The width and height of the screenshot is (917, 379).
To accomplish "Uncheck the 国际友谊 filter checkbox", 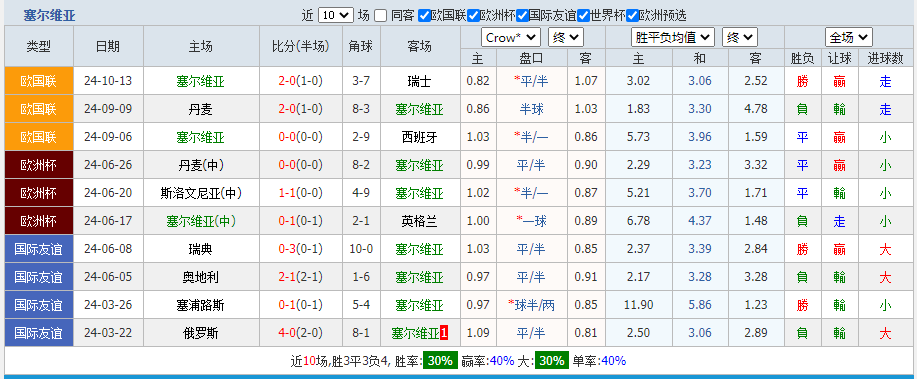I will [x=523, y=16].
